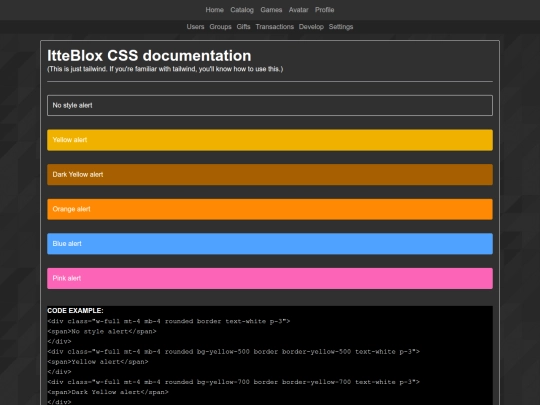Open the Transactions sub-navigation link
The image size is (540, 405).
pyautogui.click(x=274, y=27)
